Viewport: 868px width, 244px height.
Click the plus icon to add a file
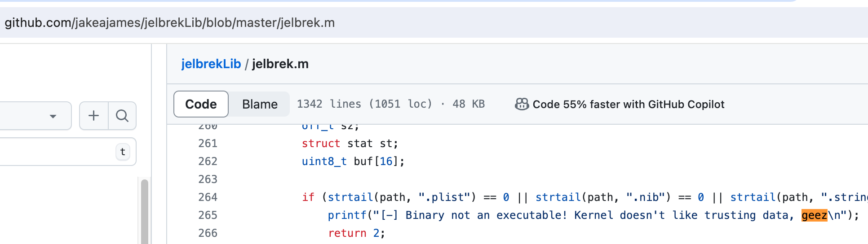click(93, 116)
